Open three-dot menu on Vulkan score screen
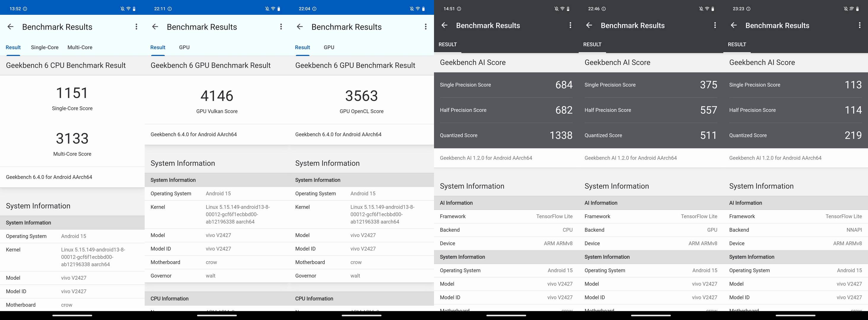 (281, 27)
